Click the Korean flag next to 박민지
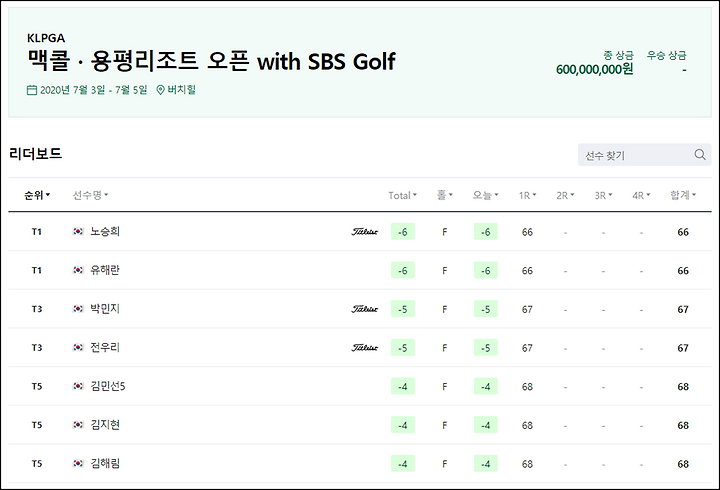The image size is (720, 490). pyautogui.click(x=78, y=309)
